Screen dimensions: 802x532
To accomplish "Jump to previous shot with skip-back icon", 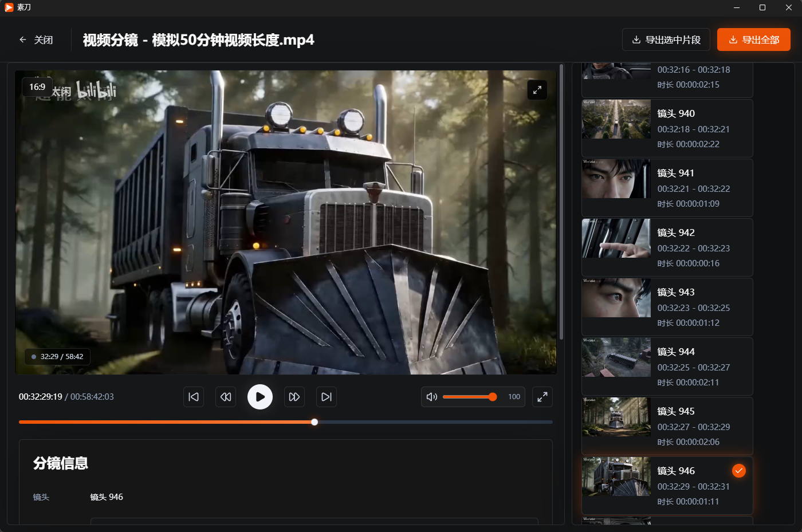I will (x=194, y=397).
